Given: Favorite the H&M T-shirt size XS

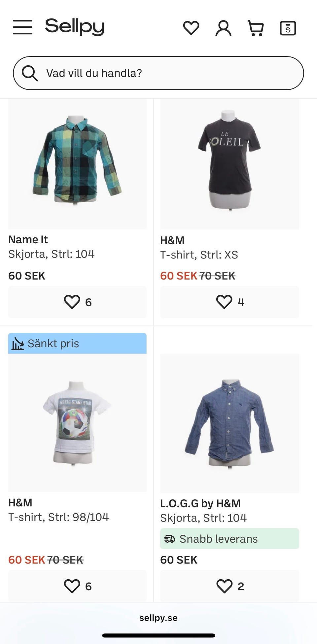Looking at the screenshot, I should (x=229, y=302).
